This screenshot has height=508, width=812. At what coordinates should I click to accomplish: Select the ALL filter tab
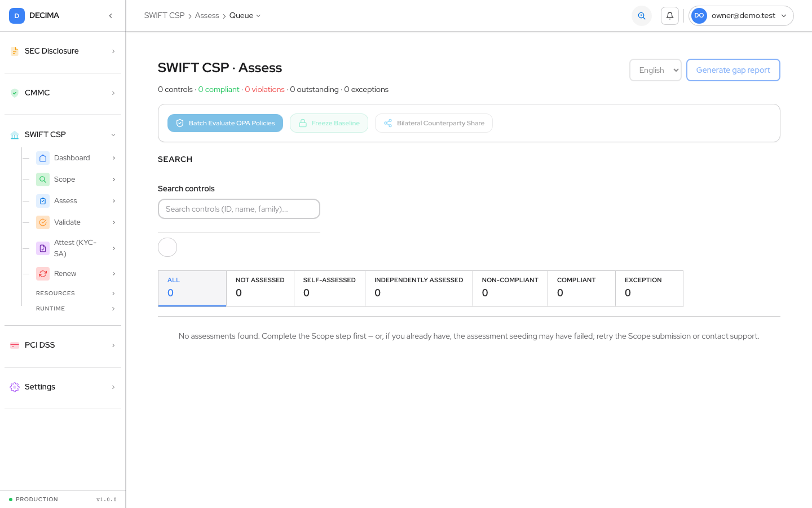coord(192,288)
